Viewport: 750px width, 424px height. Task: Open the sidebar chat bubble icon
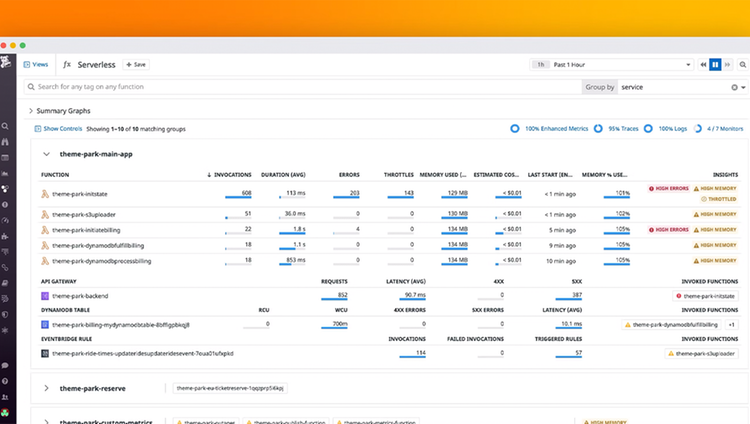[x=5, y=366]
